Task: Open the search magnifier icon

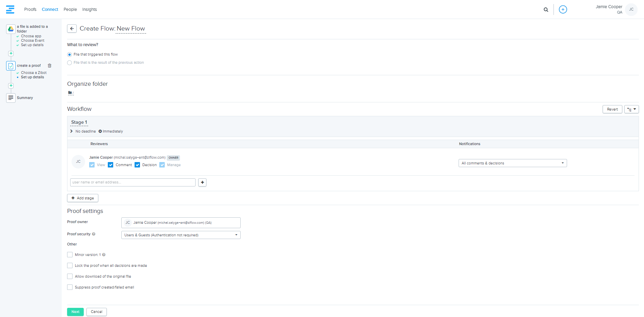Action: [546, 9]
